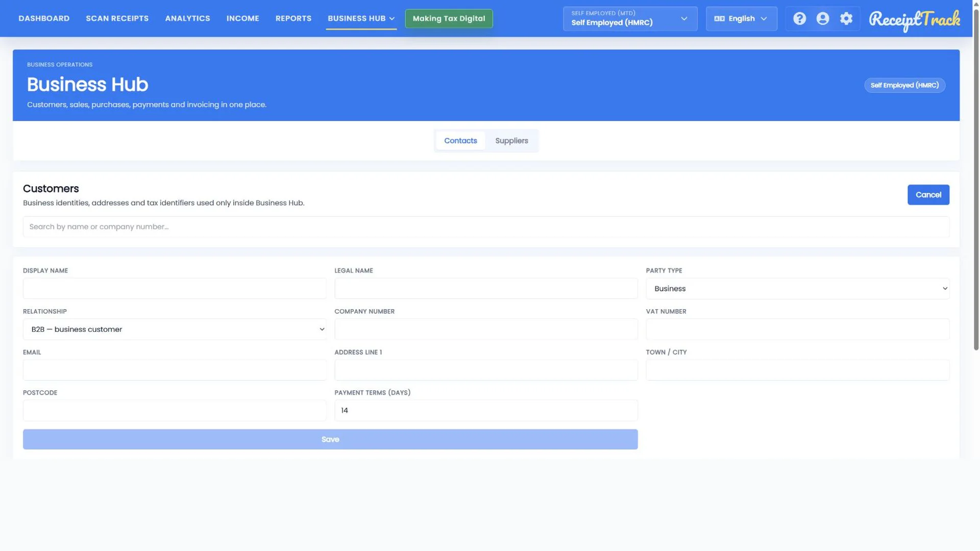Click the Making Tax Digital button
980x551 pixels.
(x=449, y=18)
